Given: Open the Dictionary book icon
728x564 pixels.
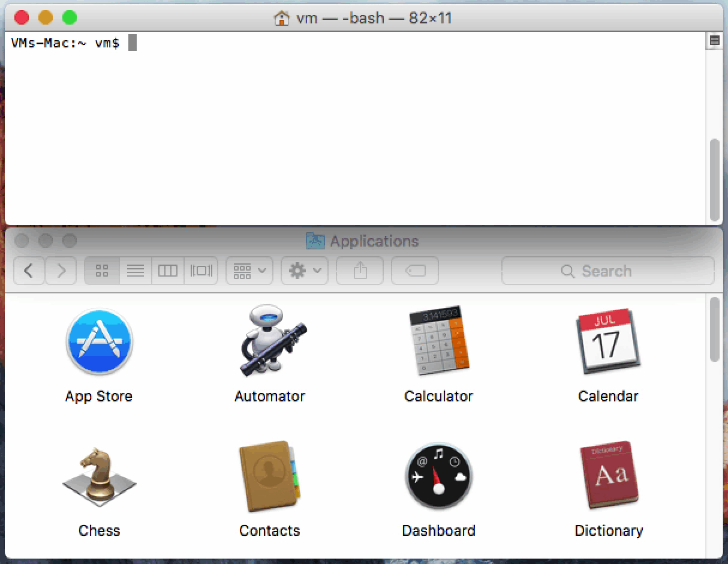Looking at the screenshot, I should point(608,476).
